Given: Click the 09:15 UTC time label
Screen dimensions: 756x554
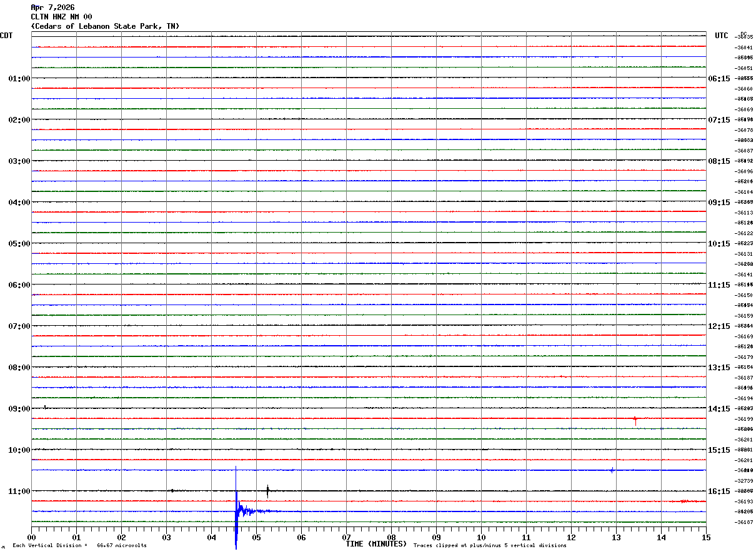Looking at the screenshot, I should pos(719,203).
